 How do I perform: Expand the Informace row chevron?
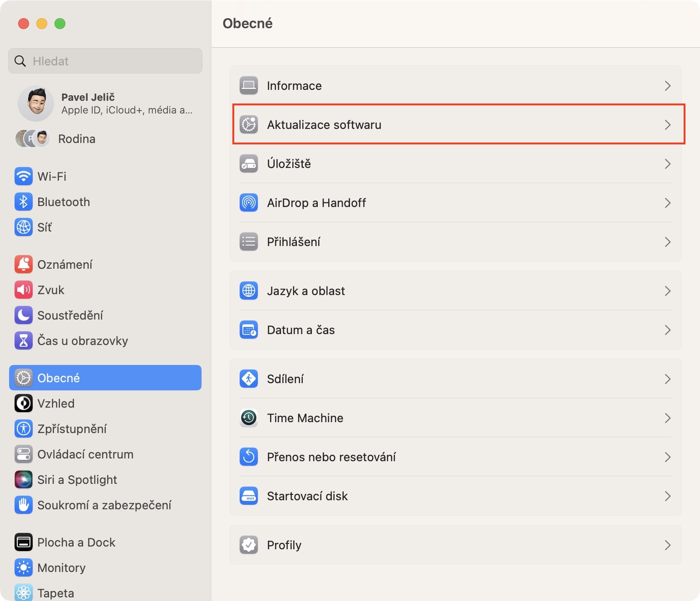(x=667, y=86)
